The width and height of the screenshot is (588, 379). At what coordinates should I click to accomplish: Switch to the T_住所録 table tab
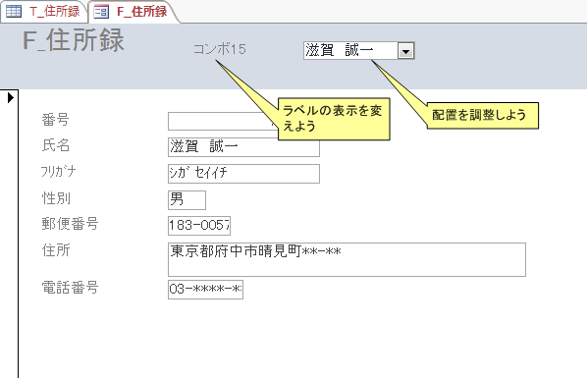(44, 12)
